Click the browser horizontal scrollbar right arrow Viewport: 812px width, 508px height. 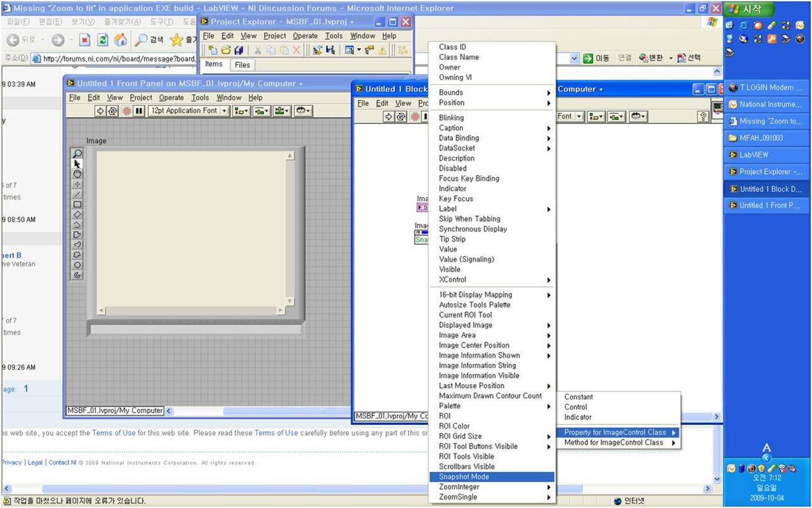point(708,489)
